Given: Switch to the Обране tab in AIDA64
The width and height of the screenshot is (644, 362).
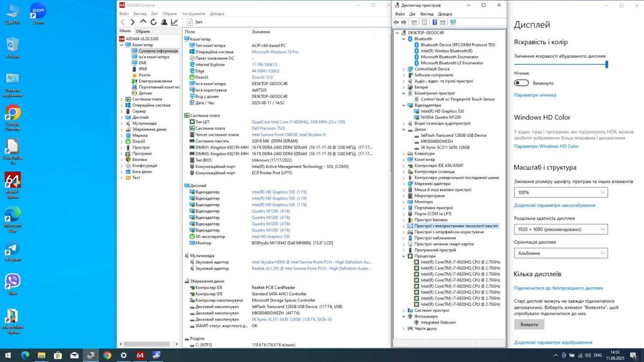Looking at the screenshot, I should pos(143,31).
